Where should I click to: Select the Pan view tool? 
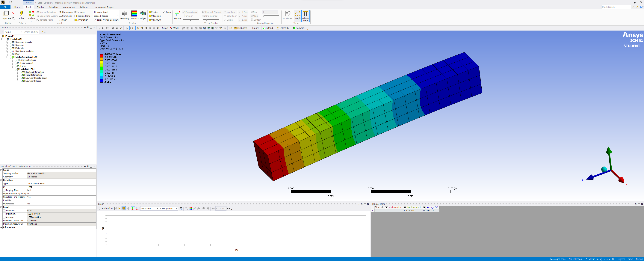pos(137,28)
